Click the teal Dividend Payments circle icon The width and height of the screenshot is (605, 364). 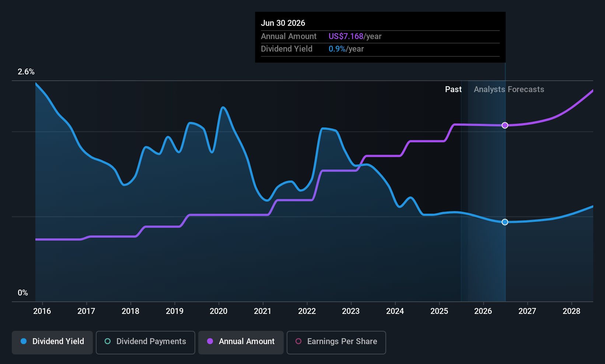(108, 341)
